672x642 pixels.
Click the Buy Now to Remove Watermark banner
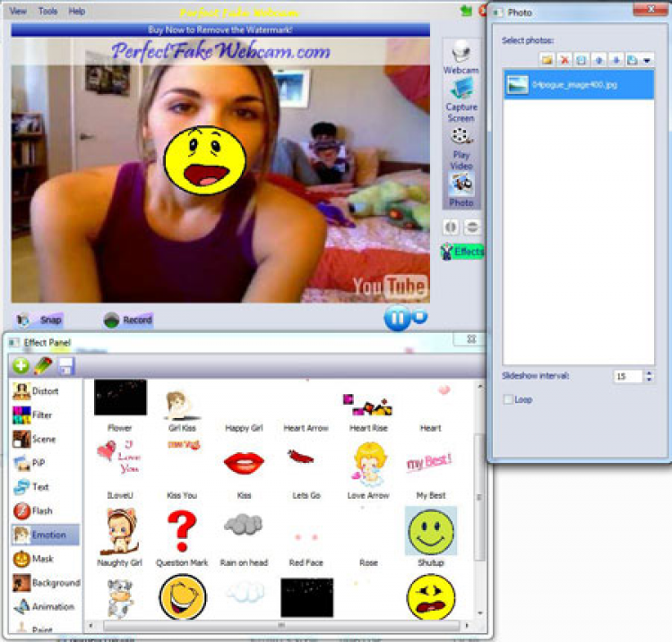[220, 30]
